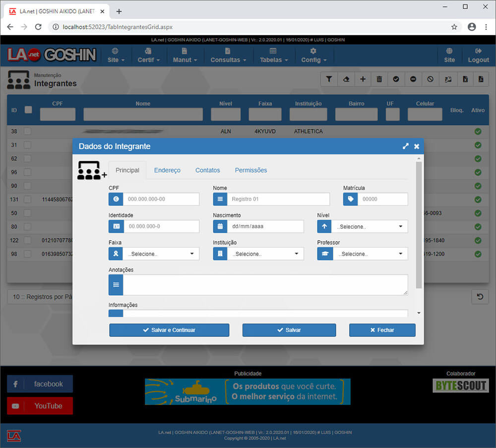Check the checkbox for row ID 131

27,199
